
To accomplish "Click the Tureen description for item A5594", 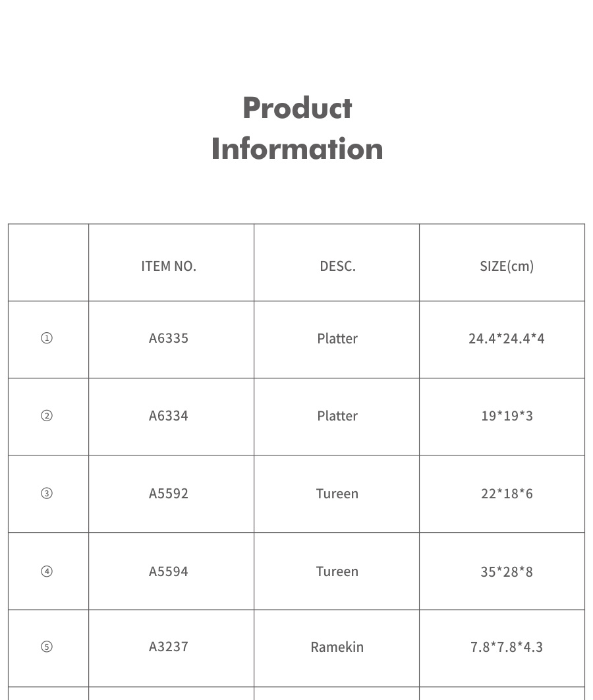I will [x=337, y=571].
